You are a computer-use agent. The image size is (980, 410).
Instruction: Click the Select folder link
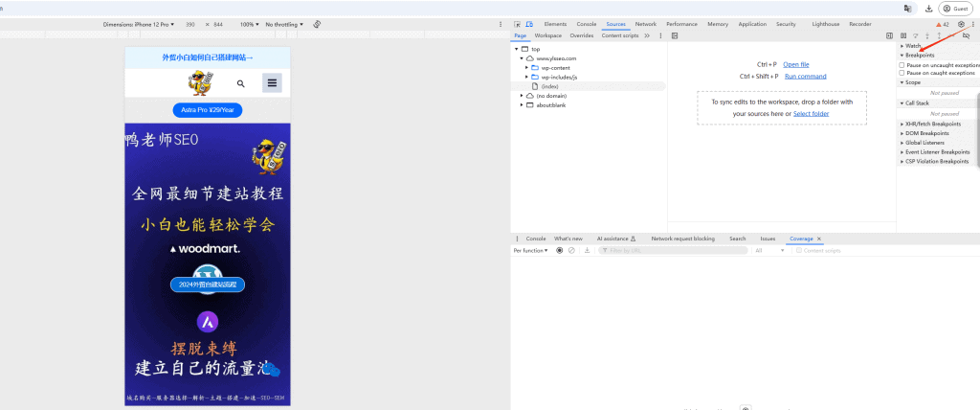click(811, 113)
